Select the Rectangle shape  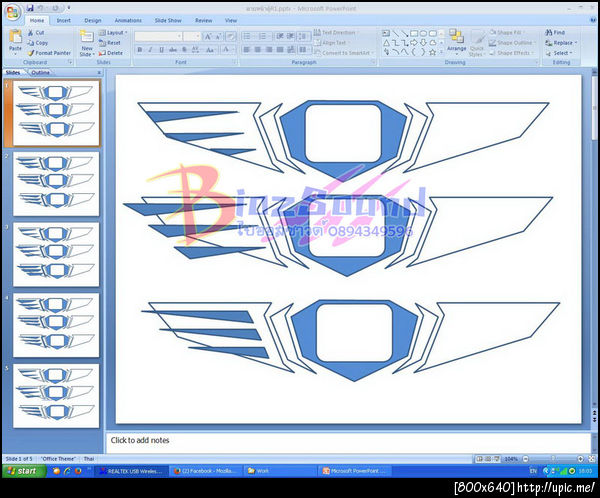coord(414,33)
